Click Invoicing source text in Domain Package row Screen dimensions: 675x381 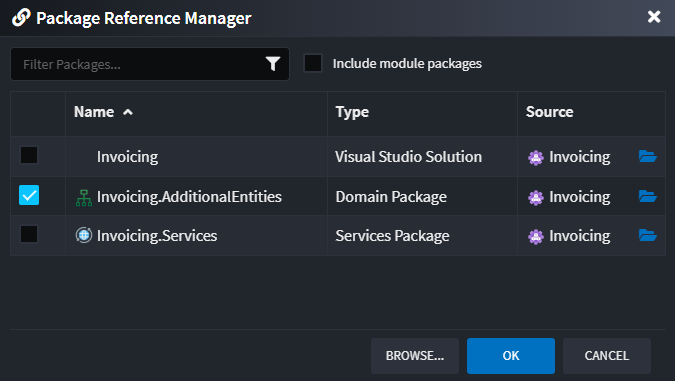[579, 197]
